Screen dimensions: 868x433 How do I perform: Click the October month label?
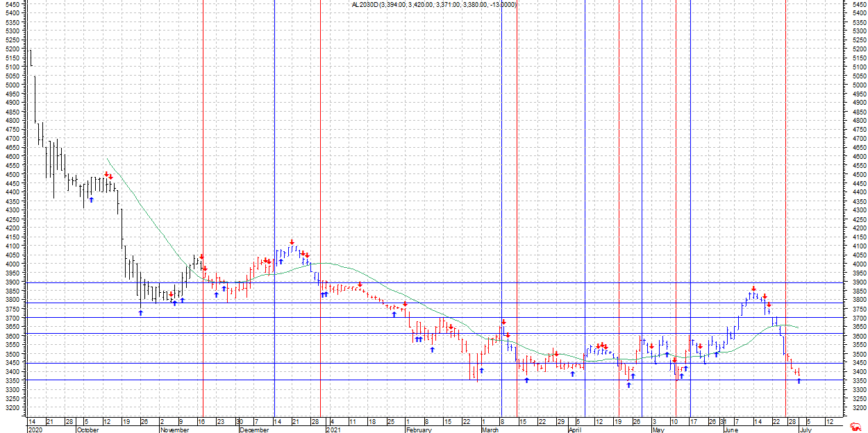click(87, 430)
